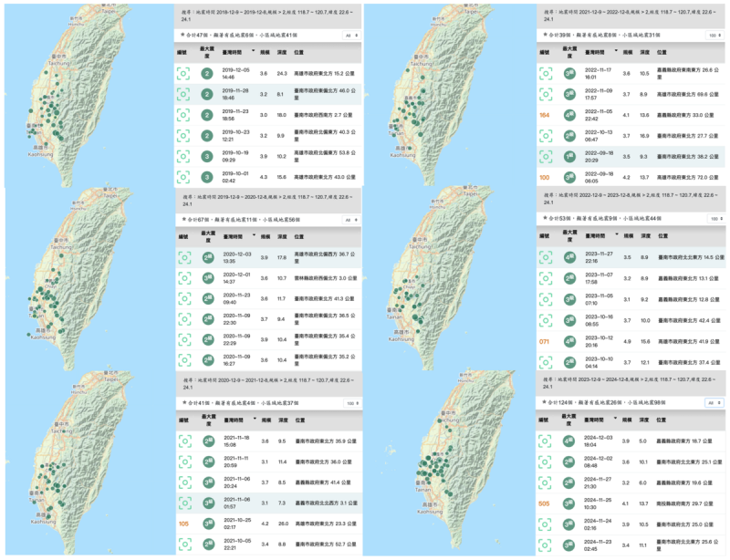This screenshot has width=730, height=560.
Task: Locate the 2019-12-05 14:46 earthquake on map
Action: 183,74
